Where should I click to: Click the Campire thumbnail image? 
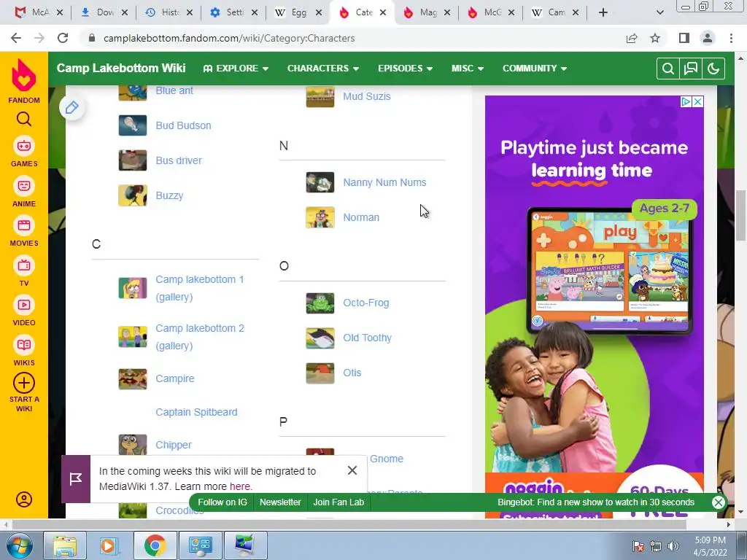[x=133, y=379]
